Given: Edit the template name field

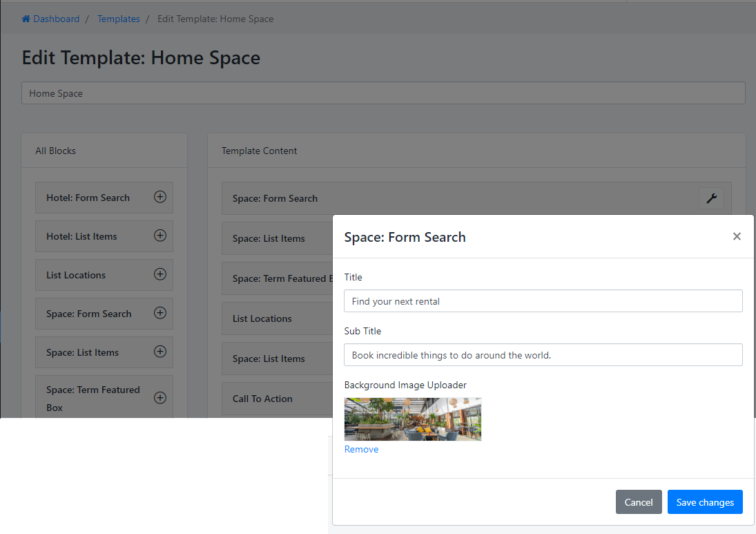Looking at the screenshot, I should coord(383,93).
